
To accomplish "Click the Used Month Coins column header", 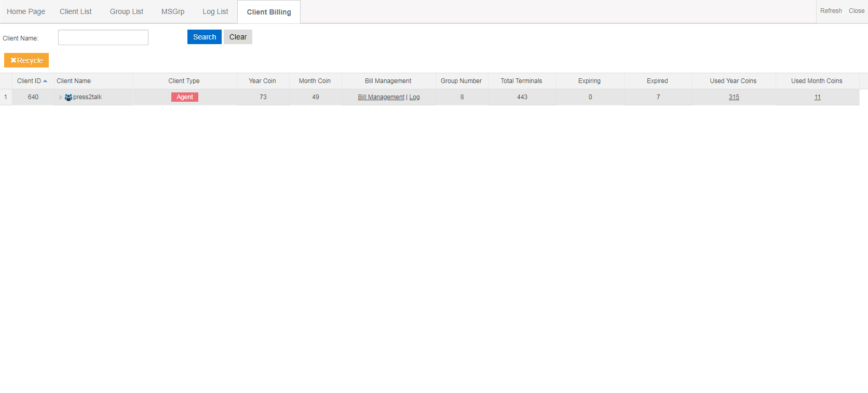I will click(x=817, y=81).
